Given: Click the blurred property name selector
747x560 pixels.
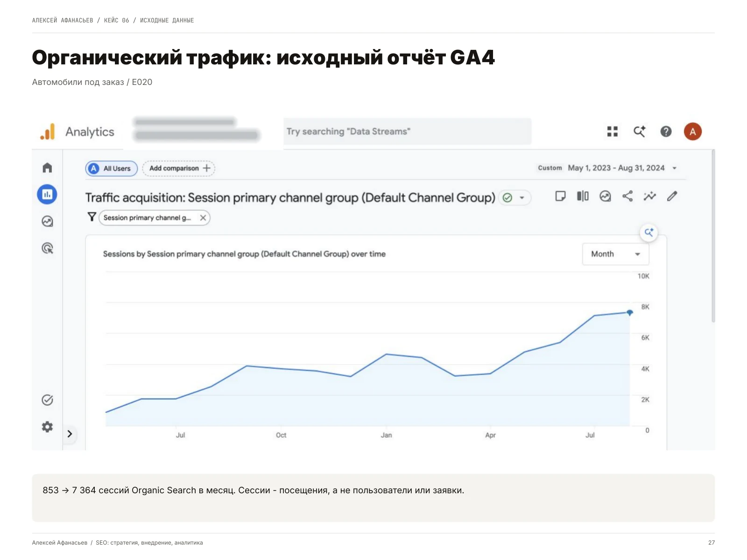Looking at the screenshot, I should [x=196, y=129].
